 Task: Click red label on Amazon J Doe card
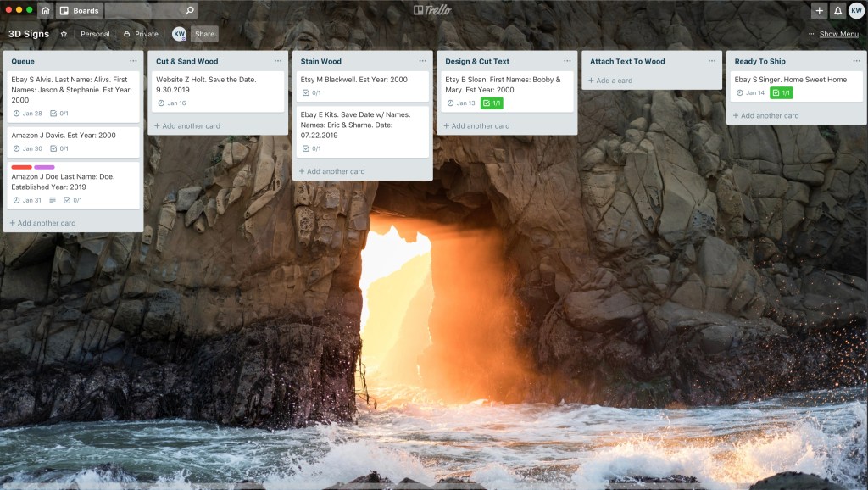pyautogui.click(x=21, y=167)
